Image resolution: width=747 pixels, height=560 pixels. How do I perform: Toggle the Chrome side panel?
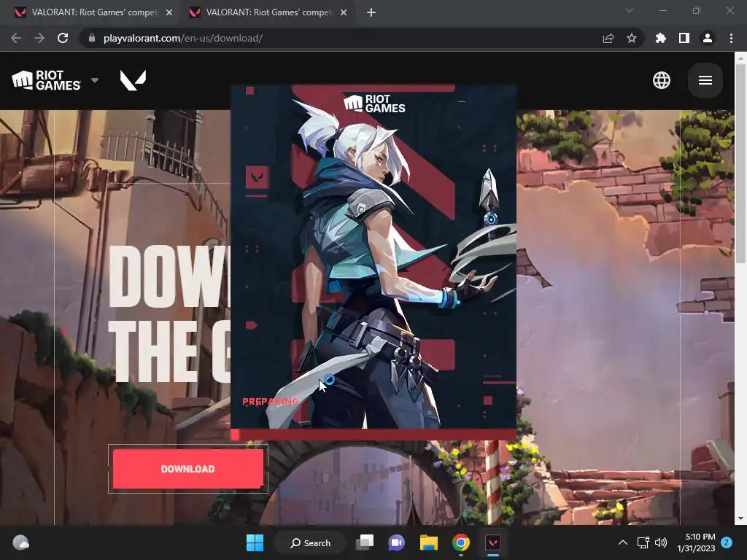point(684,38)
